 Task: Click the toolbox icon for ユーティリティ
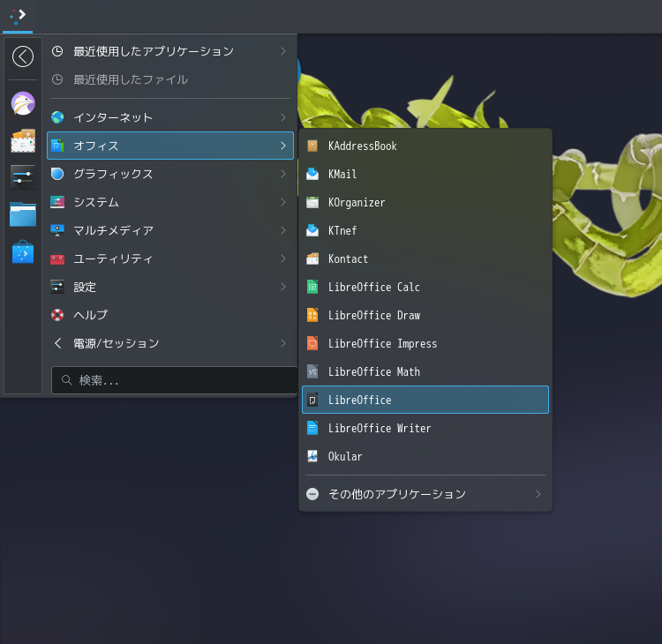point(57,258)
